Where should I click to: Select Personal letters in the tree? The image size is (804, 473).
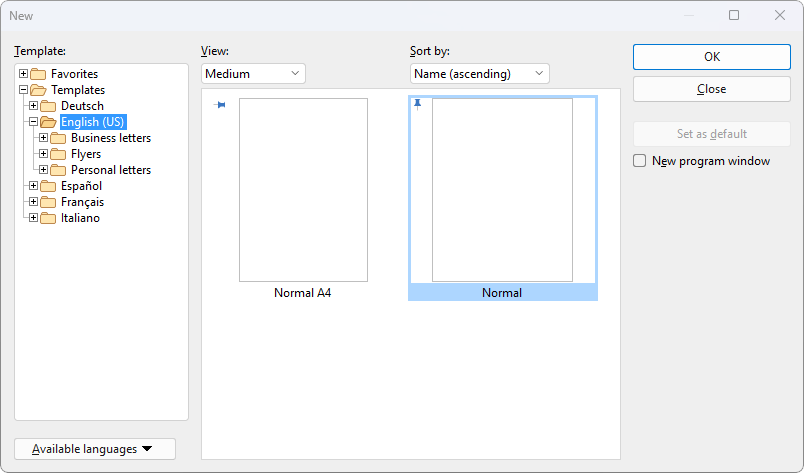(x=111, y=170)
